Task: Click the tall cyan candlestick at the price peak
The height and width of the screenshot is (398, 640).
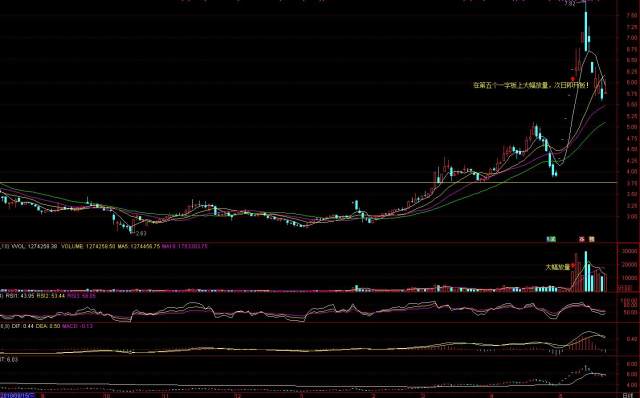Action: 586,31
